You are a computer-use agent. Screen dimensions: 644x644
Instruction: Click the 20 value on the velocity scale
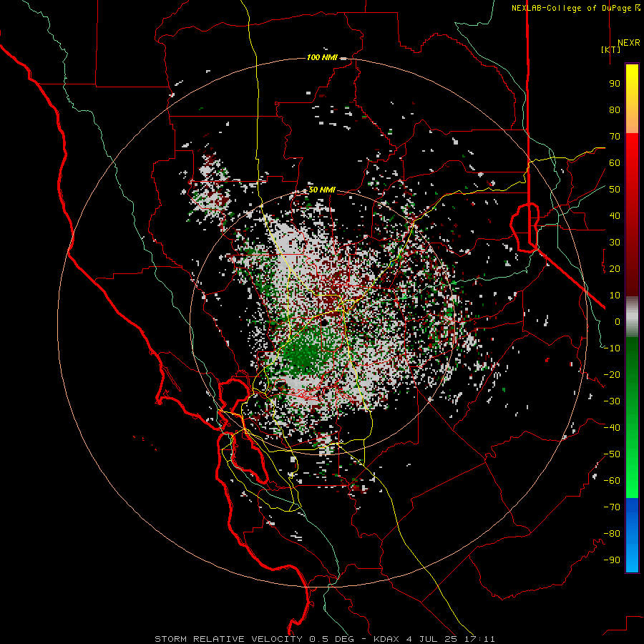tap(615, 268)
